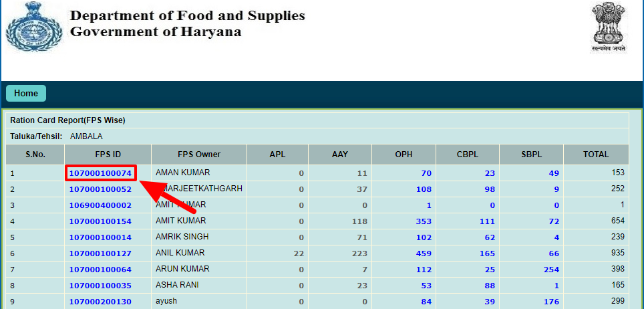Open OPH count 112 for ARUN KUMAR
Viewport: 644px width, 309px height.
pos(424,270)
